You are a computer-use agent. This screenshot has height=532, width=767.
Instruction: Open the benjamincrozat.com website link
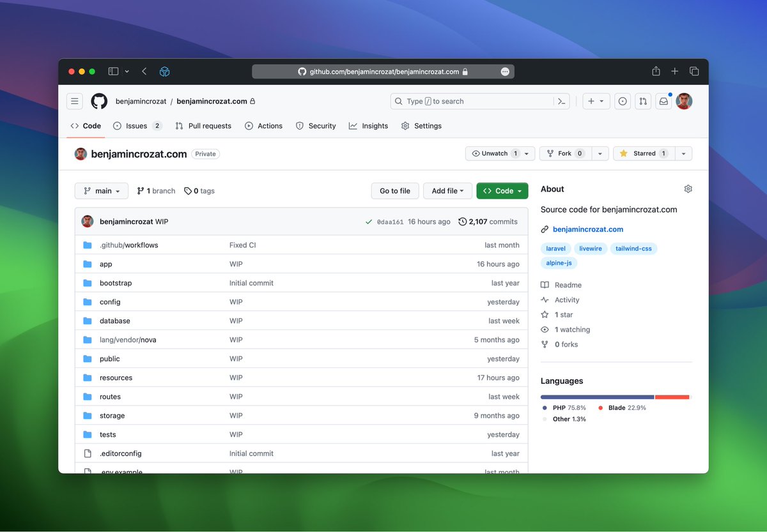click(588, 229)
